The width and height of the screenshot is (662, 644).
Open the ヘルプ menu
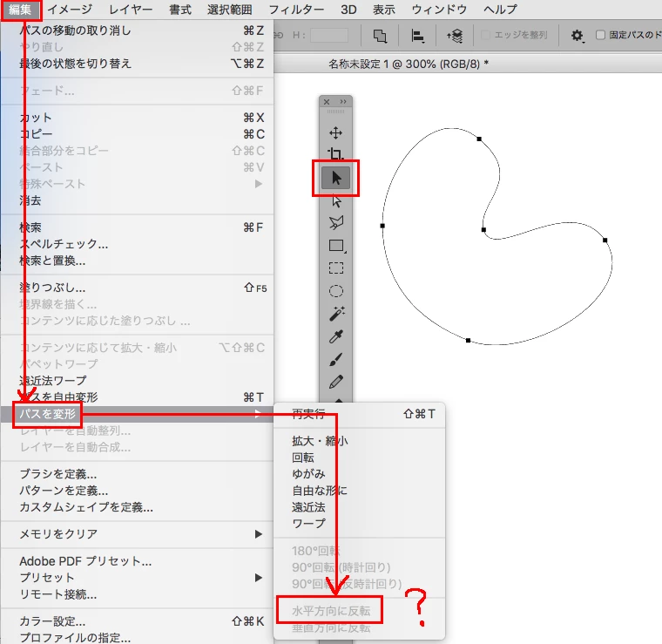(x=500, y=10)
